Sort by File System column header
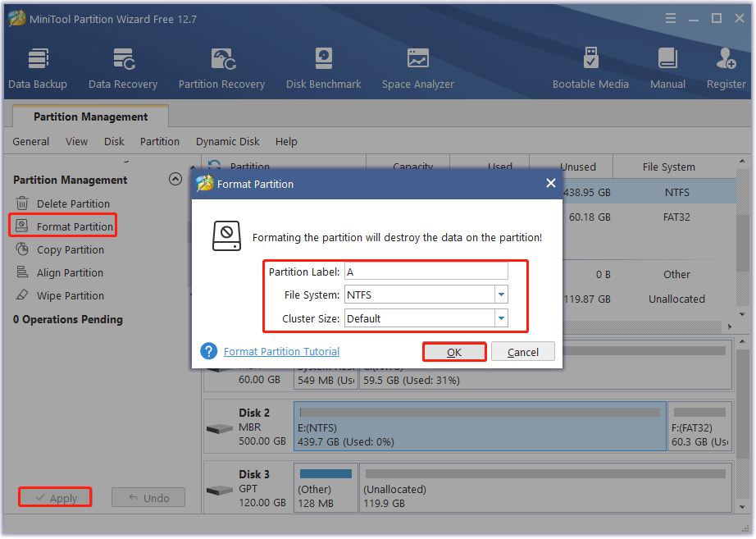The image size is (756, 539). click(x=669, y=167)
